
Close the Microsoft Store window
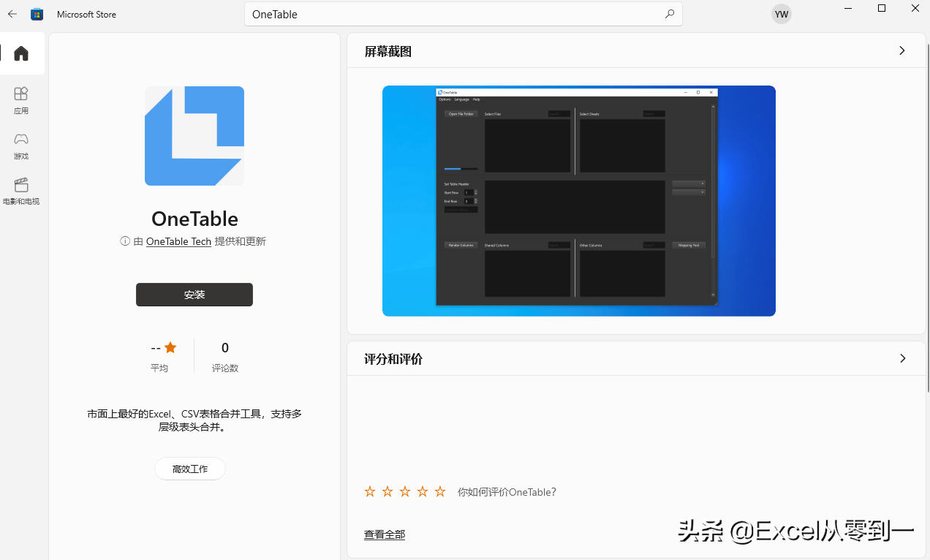[915, 9]
